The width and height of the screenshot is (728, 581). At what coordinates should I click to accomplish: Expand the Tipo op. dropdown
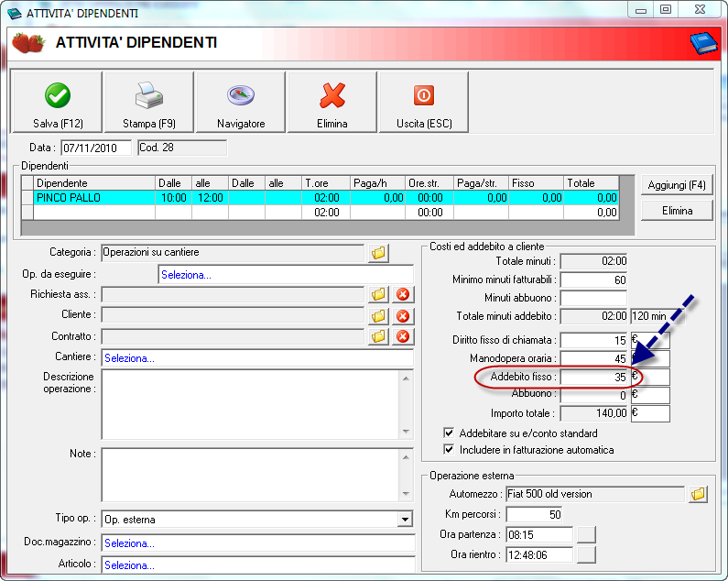[x=405, y=520]
